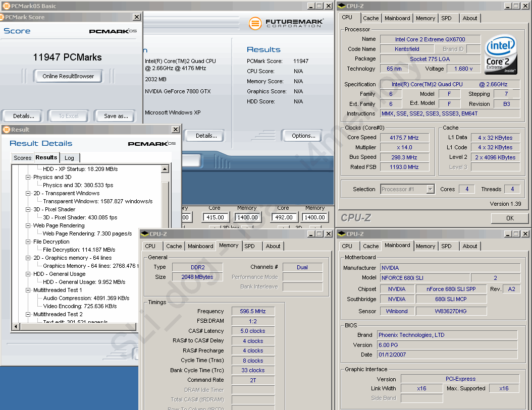Viewport: 532px width, 410px height.
Task: Click the Mainboard CPU-Z window title icon
Action: 342,233
